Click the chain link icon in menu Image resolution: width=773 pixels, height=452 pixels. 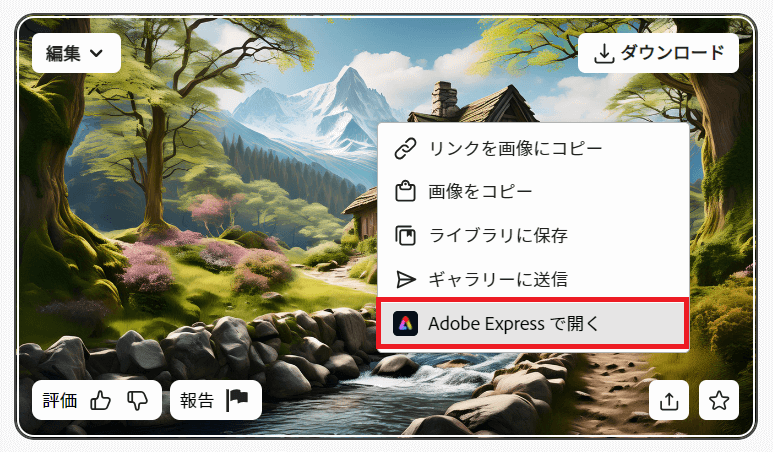point(405,149)
